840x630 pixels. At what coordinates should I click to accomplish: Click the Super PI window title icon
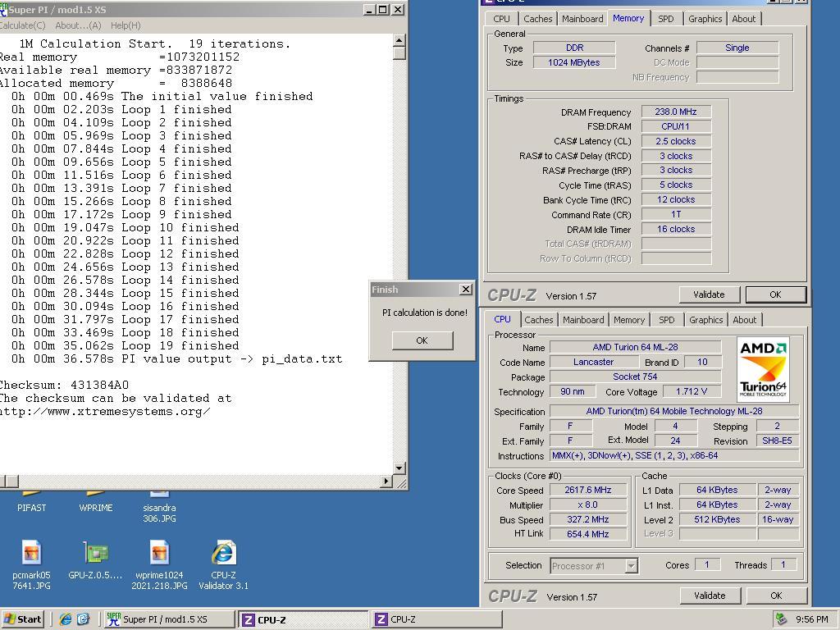pyautogui.click(x=2, y=9)
